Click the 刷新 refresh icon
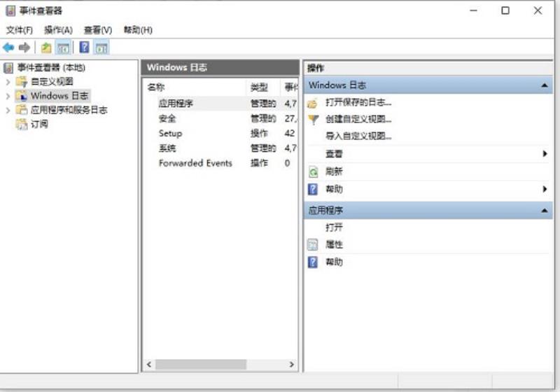 point(313,172)
